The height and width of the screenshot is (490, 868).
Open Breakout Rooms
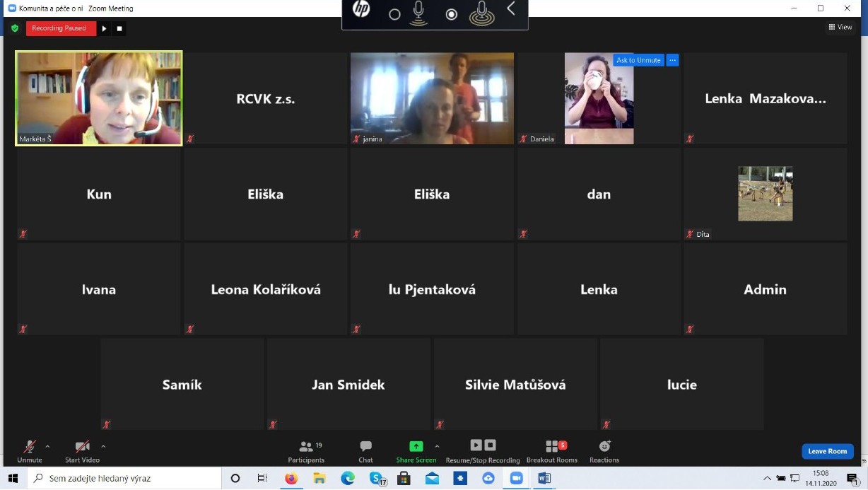click(x=551, y=451)
